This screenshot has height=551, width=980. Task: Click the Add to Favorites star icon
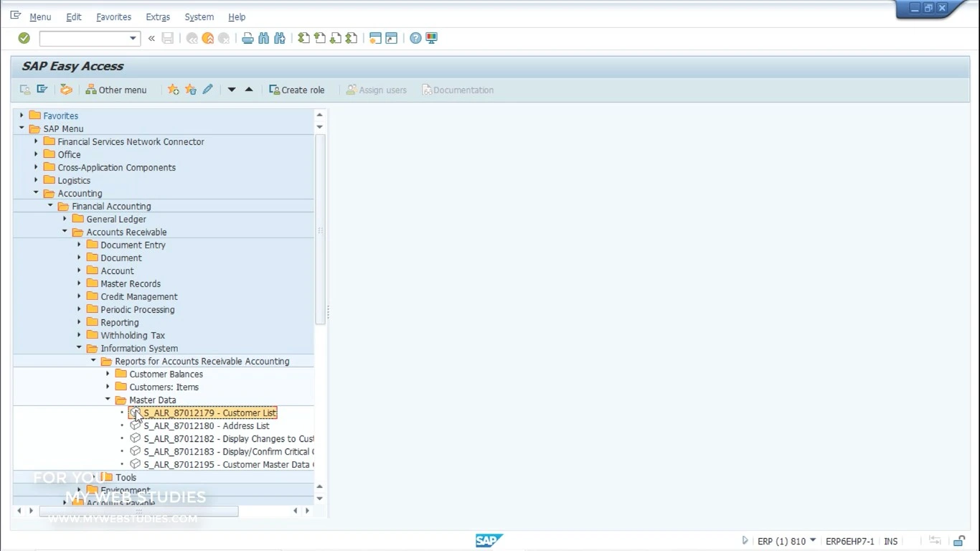[x=173, y=90]
